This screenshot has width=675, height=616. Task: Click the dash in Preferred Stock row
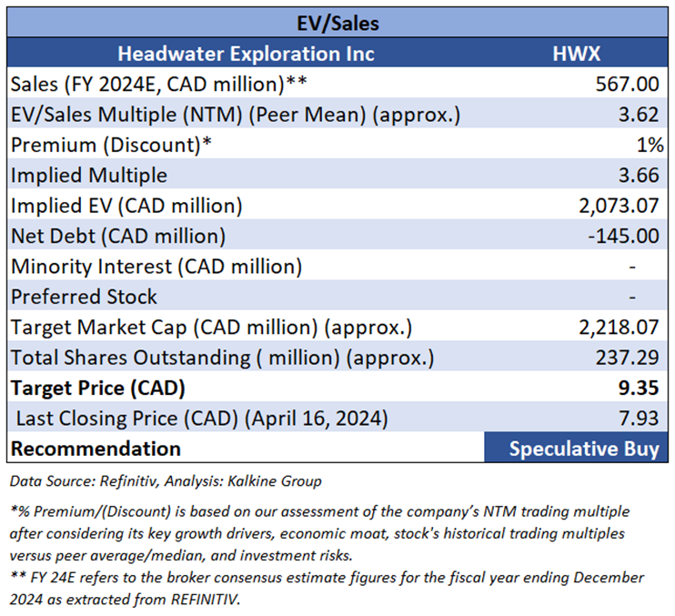pyautogui.click(x=632, y=298)
